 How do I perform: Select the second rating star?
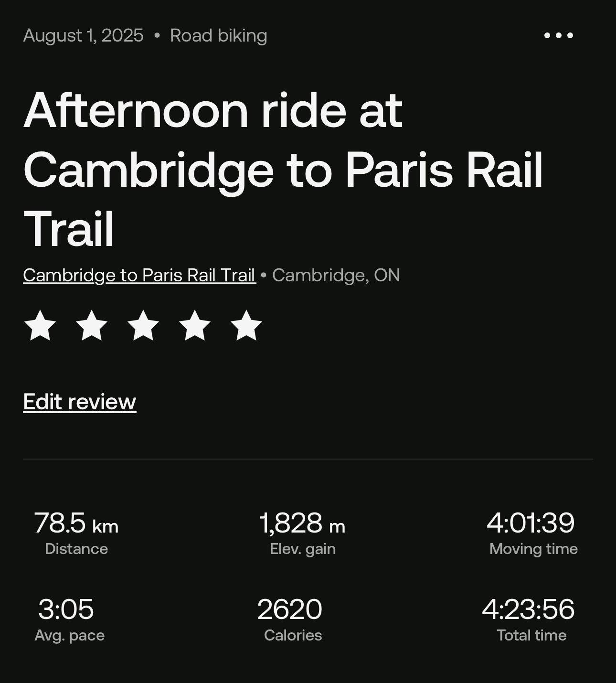pos(92,325)
